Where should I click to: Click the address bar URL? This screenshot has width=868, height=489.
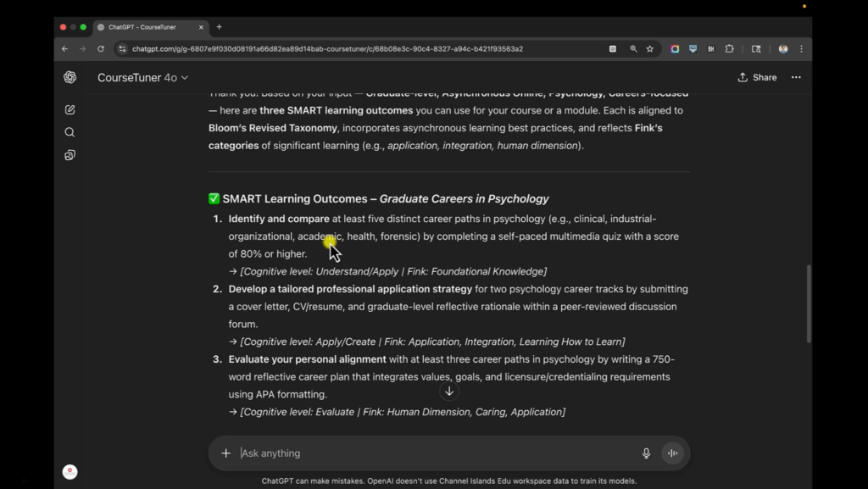tap(327, 48)
